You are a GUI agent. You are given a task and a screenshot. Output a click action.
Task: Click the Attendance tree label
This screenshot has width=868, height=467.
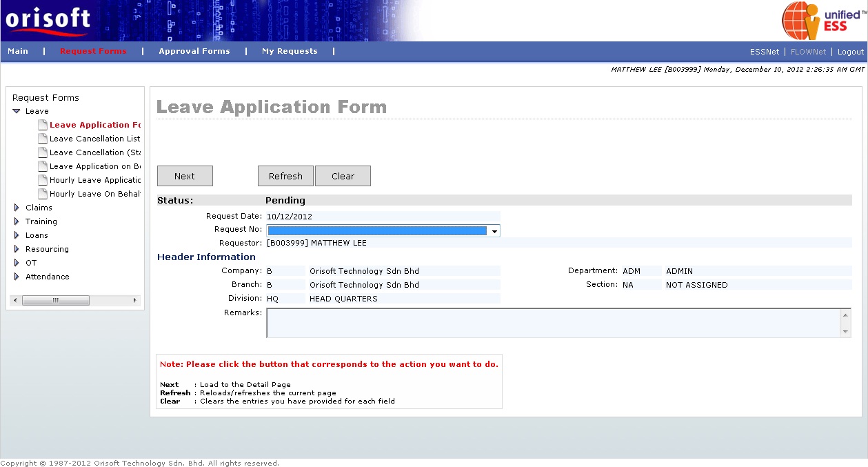[48, 277]
